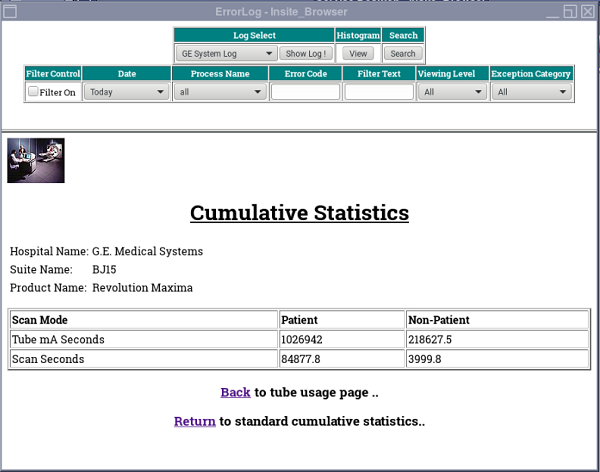The image size is (600, 472).
Task: Close the ErrorLog Insite_Browser window
Action: [587, 11]
